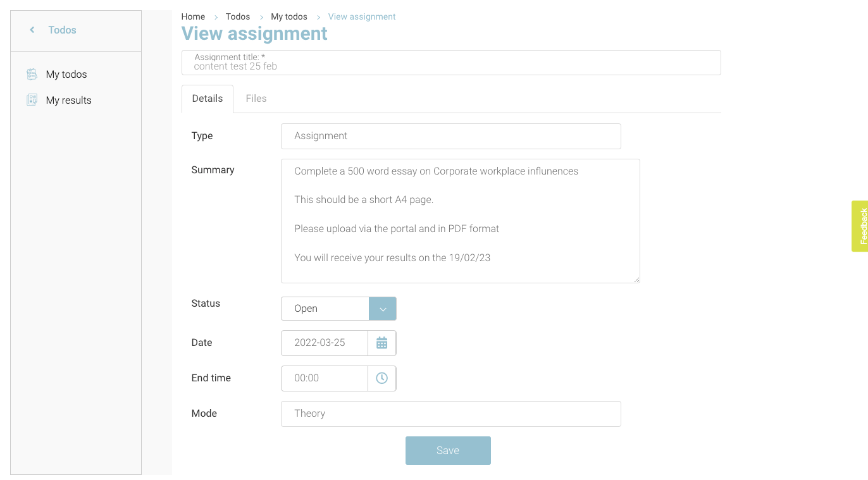Go to Home in breadcrumb
Viewport: 868px width, 480px height.
pos(193,16)
